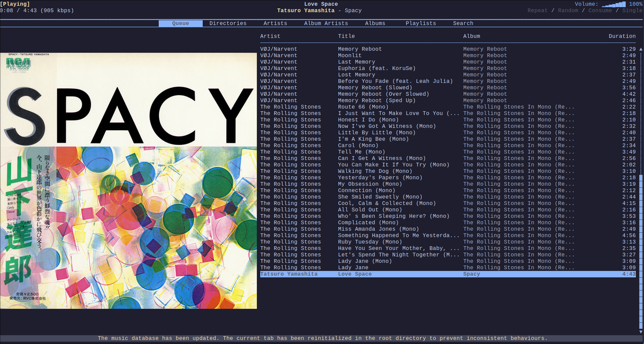This screenshot has height=344, width=644.
Task: Toggle Consume mode
Action: pyautogui.click(x=600, y=10)
